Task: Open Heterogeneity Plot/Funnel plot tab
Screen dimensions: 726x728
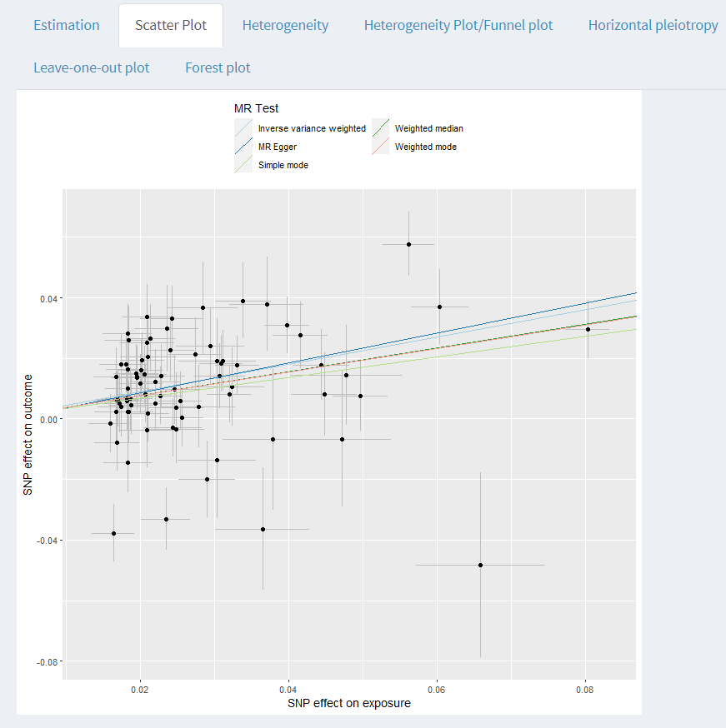Action: (x=458, y=25)
